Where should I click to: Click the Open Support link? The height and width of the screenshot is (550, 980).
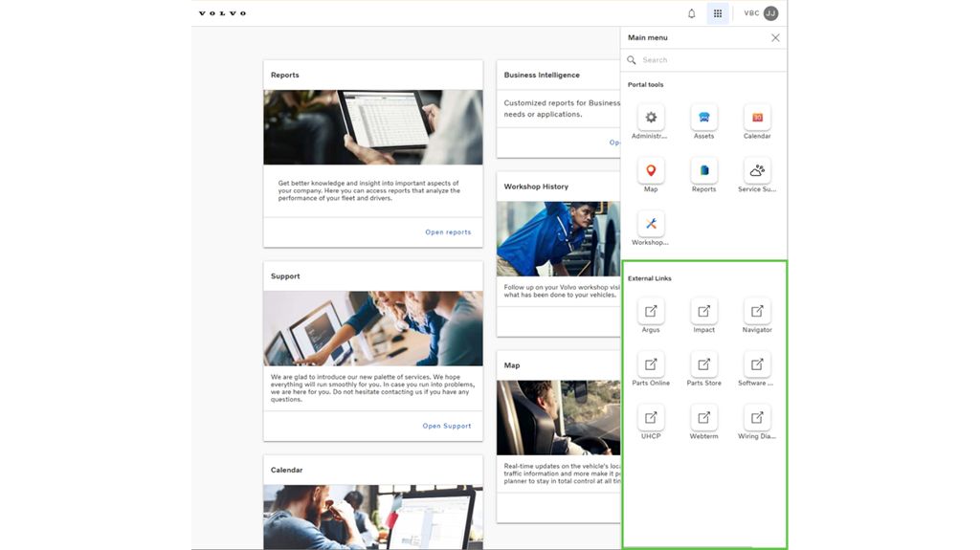(x=447, y=427)
